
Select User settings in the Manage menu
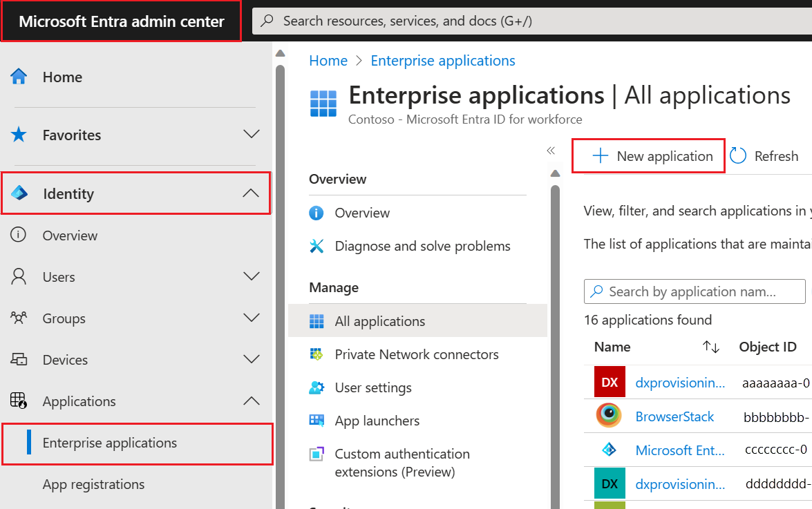pos(373,387)
